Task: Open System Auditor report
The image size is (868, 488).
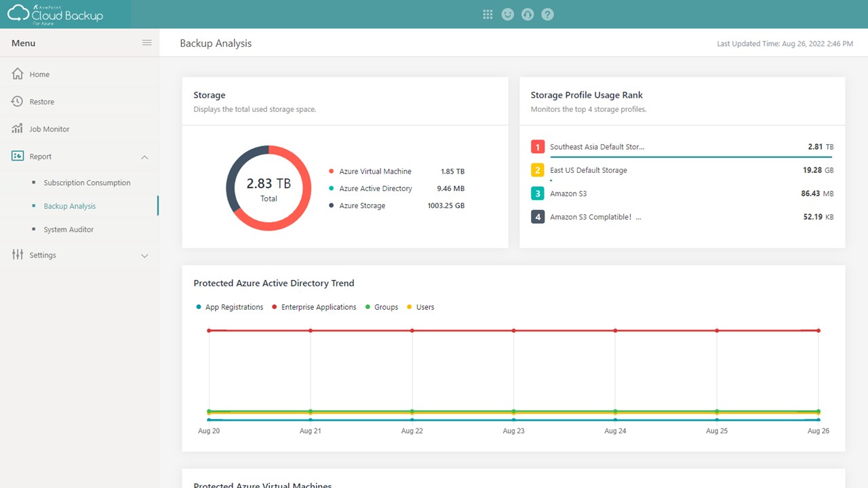Action: 68,230
